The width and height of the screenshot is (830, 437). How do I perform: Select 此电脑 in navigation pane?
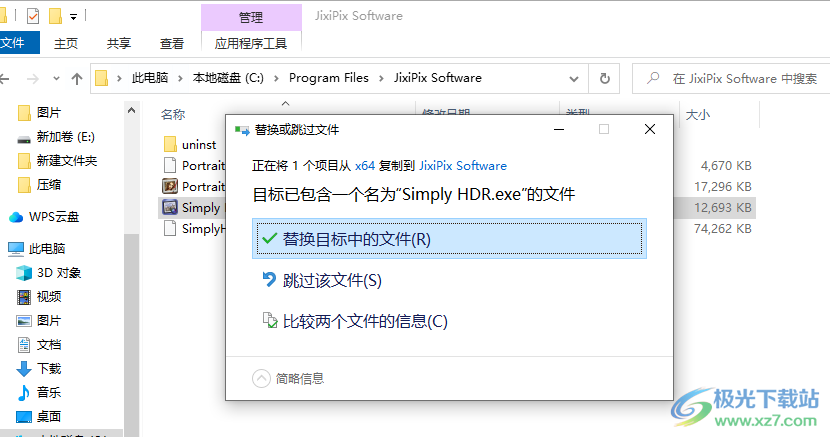point(37,249)
